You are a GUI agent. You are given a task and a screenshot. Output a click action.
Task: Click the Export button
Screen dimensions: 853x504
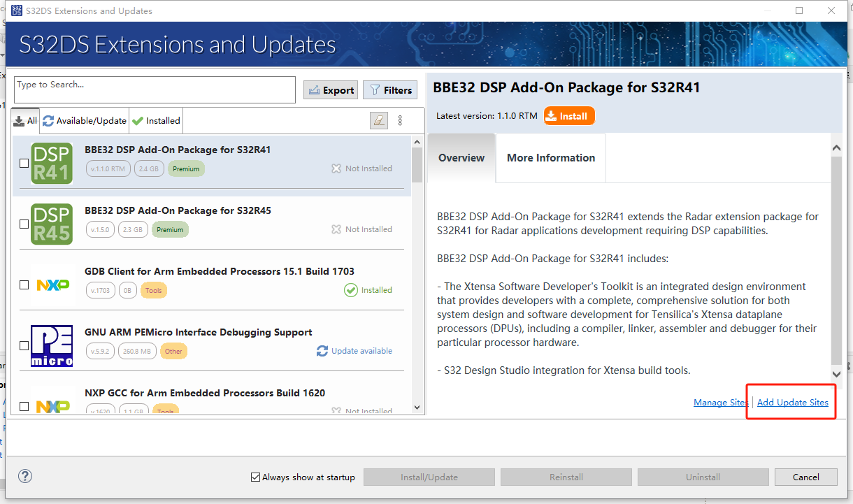pyautogui.click(x=331, y=90)
